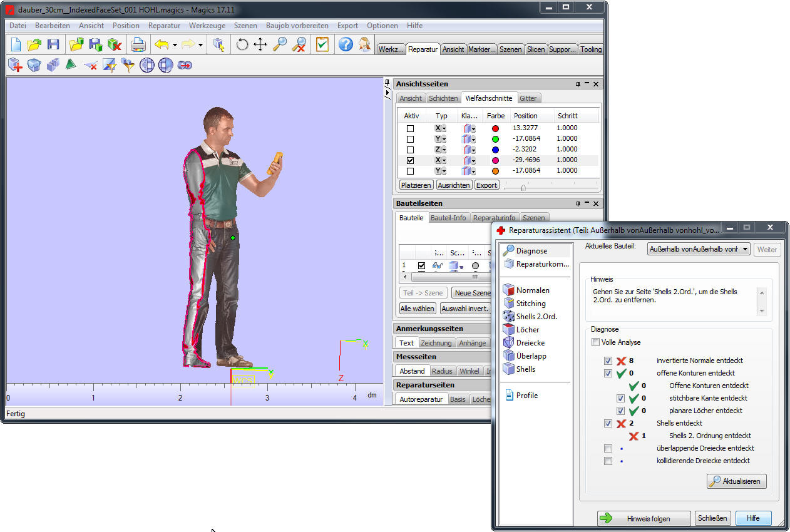This screenshot has height=532, width=790.
Task: Click the Drucken printer icon
Action: (138, 44)
